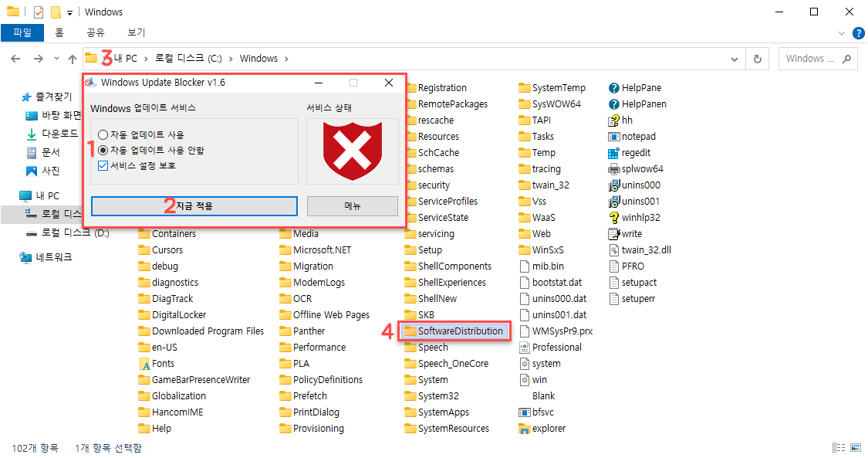The height and width of the screenshot is (458, 868).
Task: Toggle 서비스 설정 보호 checkbox
Action: coord(103,165)
